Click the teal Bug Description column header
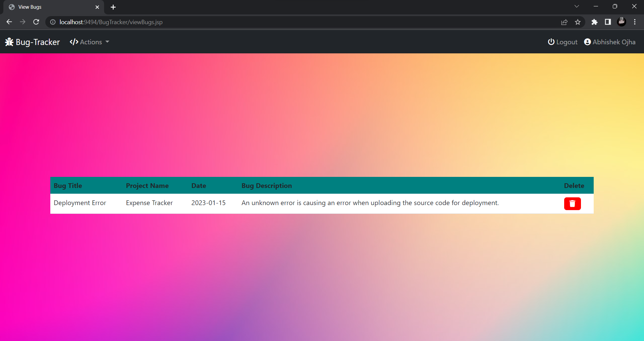Image resolution: width=644 pixels, height=341 pixels. tap(267, 186)
